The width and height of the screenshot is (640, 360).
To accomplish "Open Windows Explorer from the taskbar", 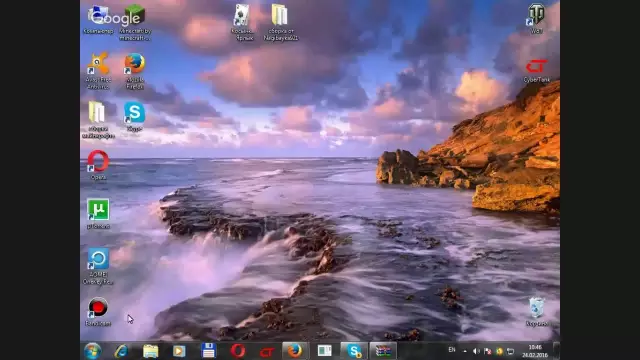I will coord(151,351).
